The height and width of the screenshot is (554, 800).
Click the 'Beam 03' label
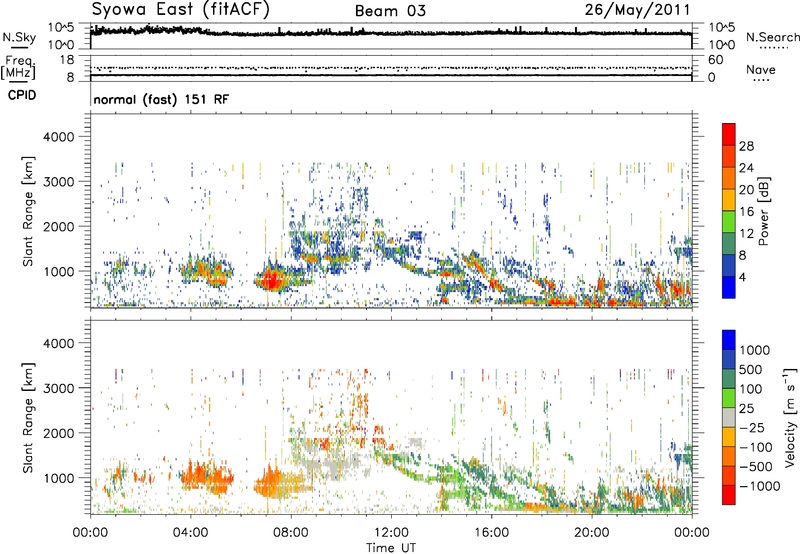(x=390, y=11)
